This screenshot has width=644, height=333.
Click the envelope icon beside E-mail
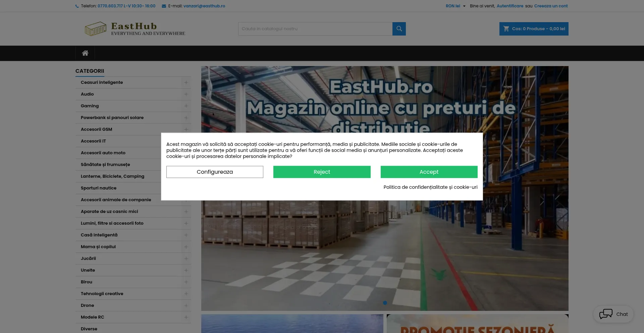[164, 6]
